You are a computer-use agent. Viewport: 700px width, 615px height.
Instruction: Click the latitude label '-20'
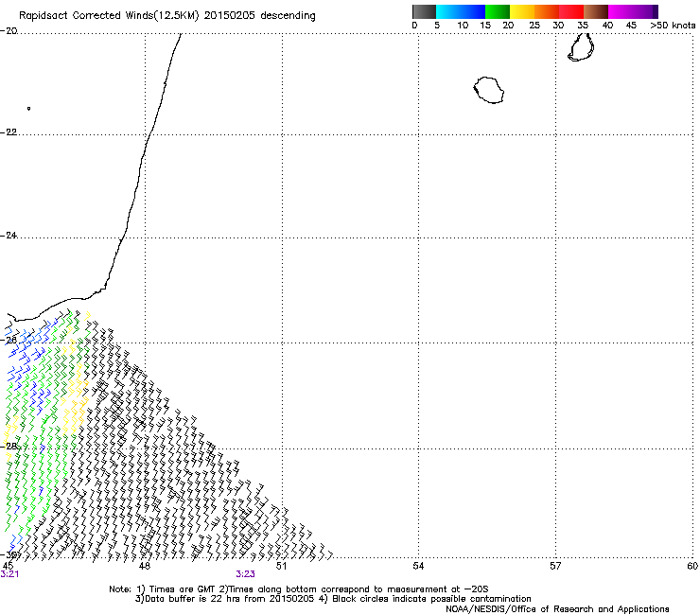point(9,31)
